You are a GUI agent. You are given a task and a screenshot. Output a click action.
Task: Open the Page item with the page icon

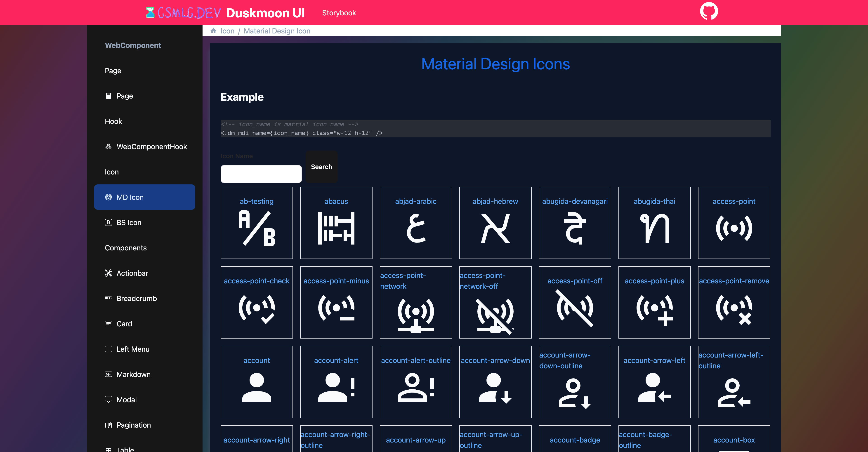[145, 96]
